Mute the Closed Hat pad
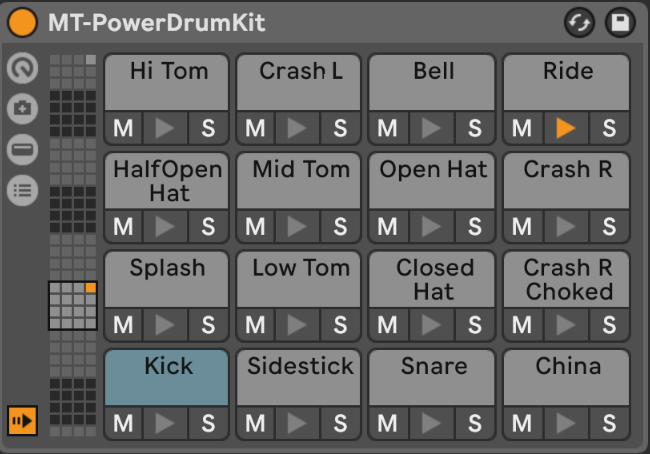The height and width of the screenshot is (454, 650). point(388,325)
